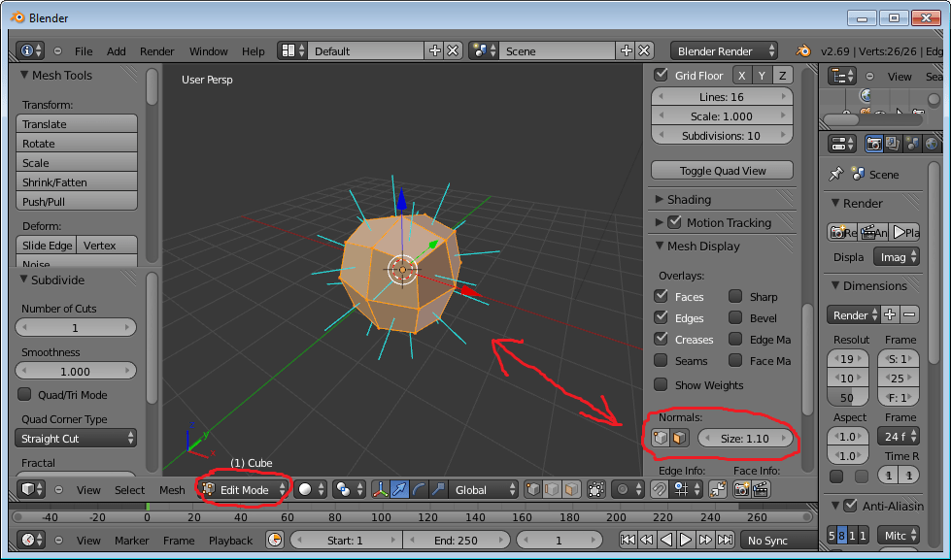
Task: Toggle the Grid Floor checkbox
Action: [662, 75]
